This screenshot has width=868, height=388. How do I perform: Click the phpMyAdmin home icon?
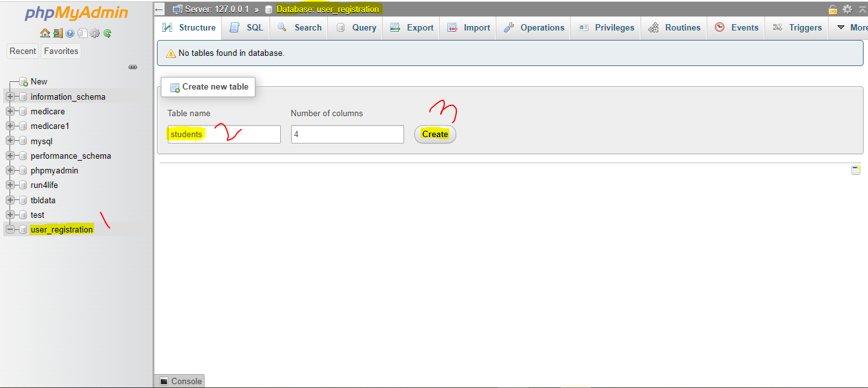tap(45, 33)
